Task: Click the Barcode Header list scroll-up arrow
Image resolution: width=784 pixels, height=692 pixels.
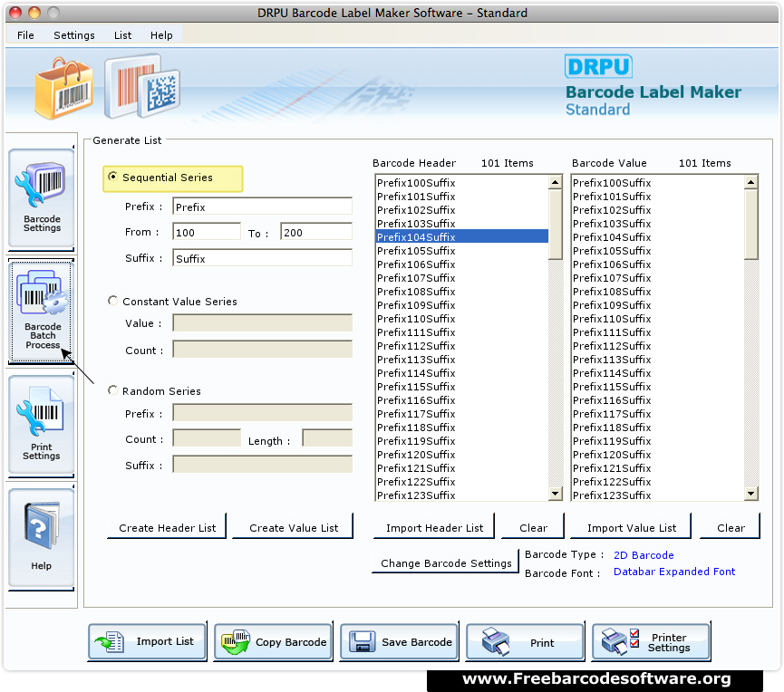Action: [x=556, y=182]
